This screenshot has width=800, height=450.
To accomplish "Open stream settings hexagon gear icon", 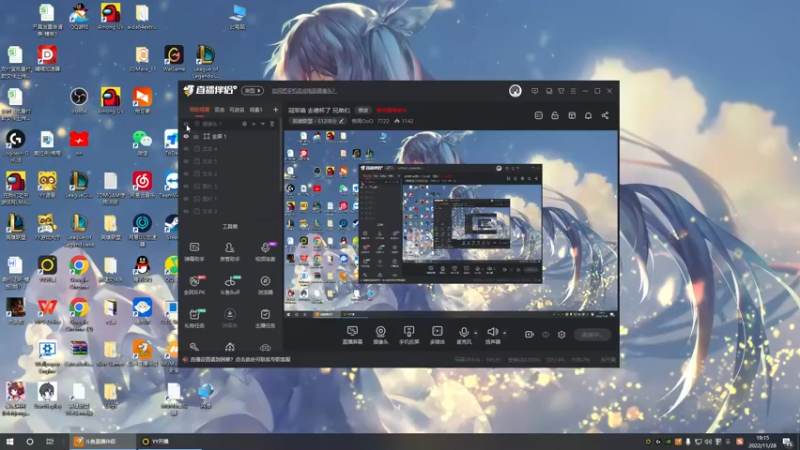I will pos(562,335).
